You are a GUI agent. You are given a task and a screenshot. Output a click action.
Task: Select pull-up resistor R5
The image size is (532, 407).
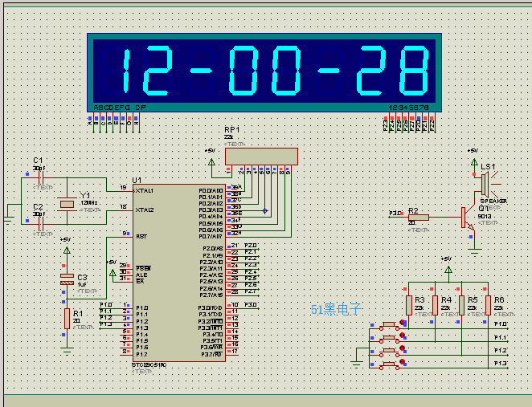click(x=461, y=305)
